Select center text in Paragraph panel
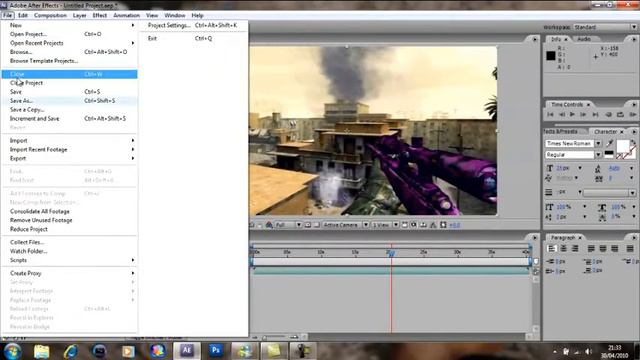Image resolution: width=640 pixels, height=360 pixels. (563, 249)
